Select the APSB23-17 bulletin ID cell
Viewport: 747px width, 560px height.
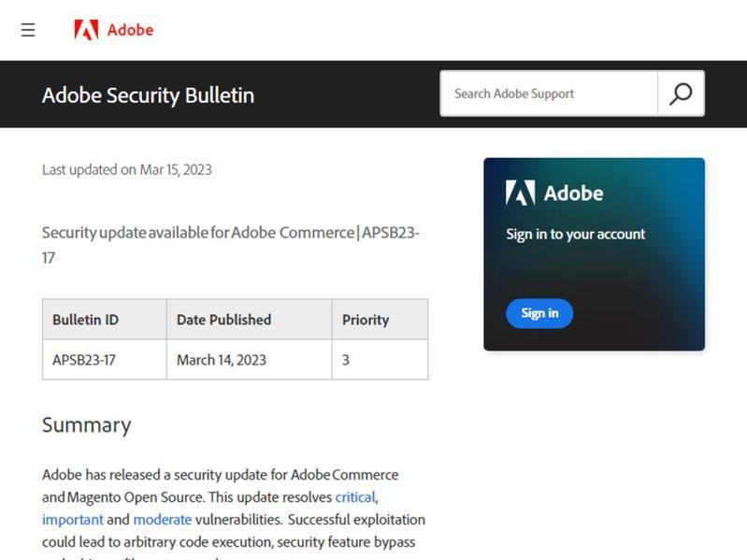pos(105,360)
